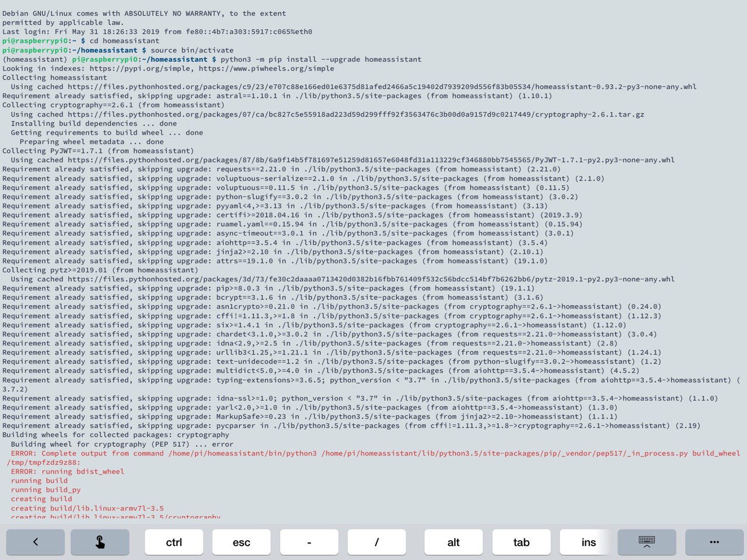747x560 pixels.
Task: Tap the dash key
Action: pyautogui.click(x=309, y=542)
